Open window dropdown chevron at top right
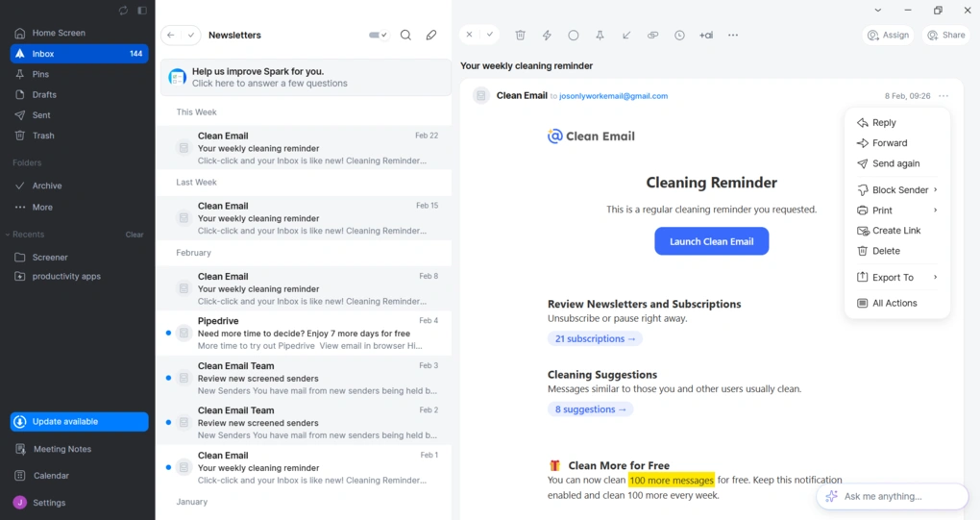The height and width of the screenshot is (520, 980). pos(878,10)
